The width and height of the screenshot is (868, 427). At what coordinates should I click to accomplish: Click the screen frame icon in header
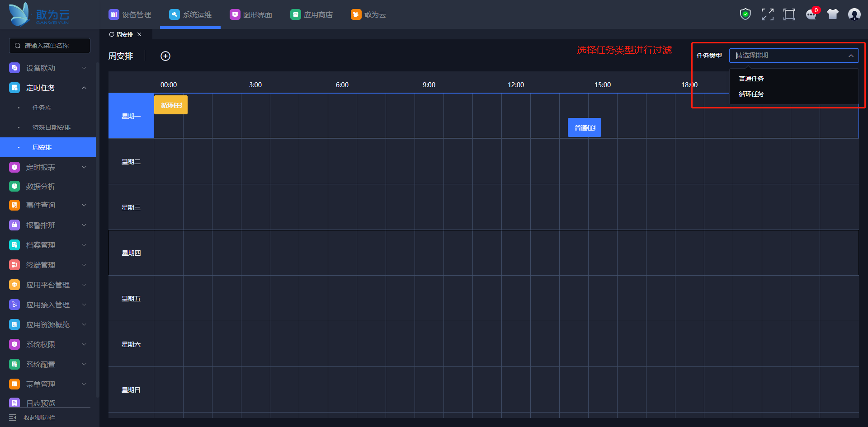(789, 14)
